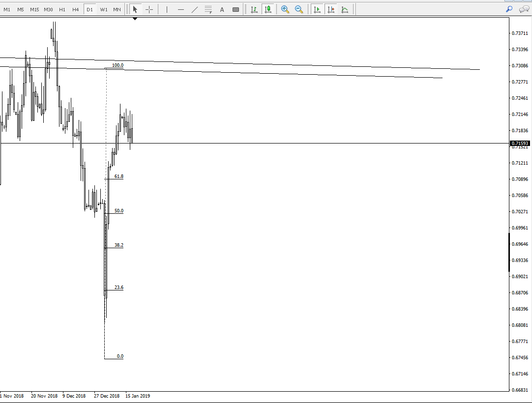Zoom in on the chart

[x=285, y=9]
